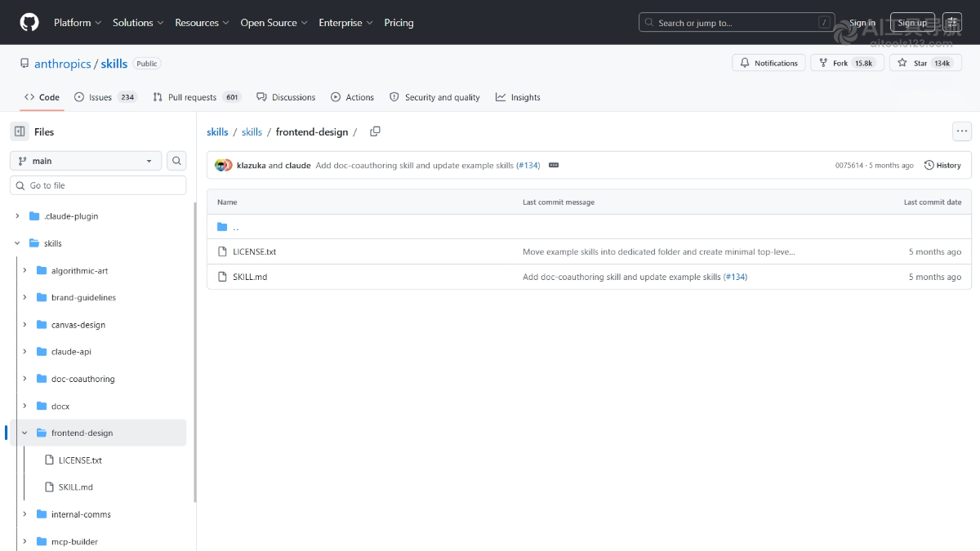Click the star icon on Star button
Viewport: 980px width, 551px height.
[x=902, y=63]
